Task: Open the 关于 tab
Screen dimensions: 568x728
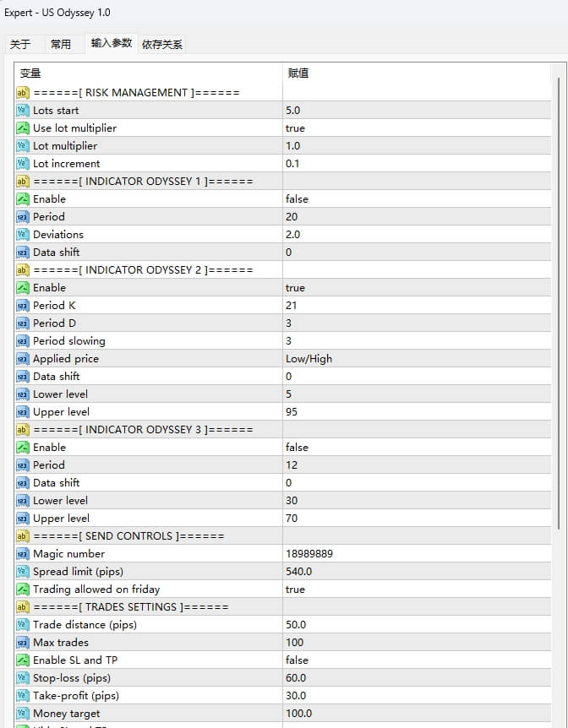Action: point(20,45)
